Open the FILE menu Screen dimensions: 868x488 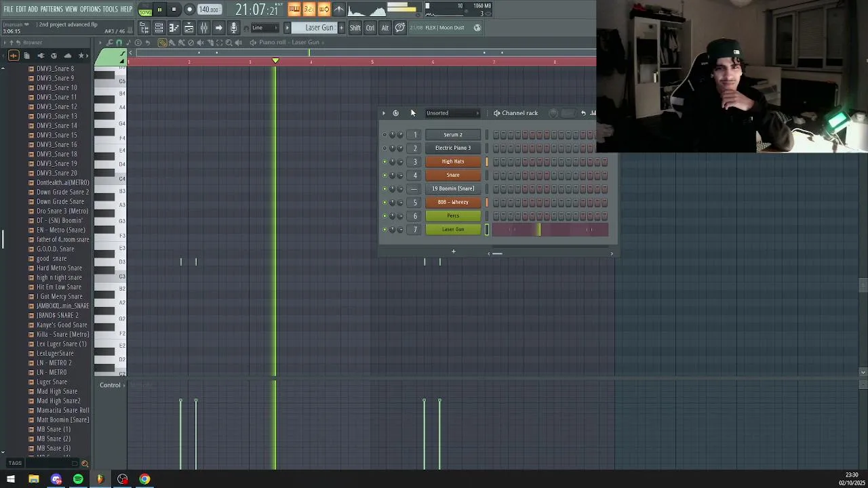tap(8, 9)
